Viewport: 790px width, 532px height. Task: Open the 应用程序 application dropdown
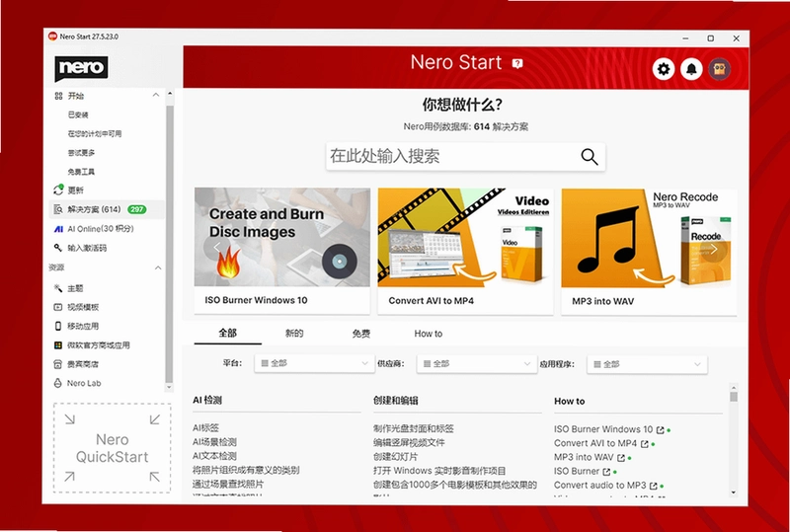coord(647,364)
